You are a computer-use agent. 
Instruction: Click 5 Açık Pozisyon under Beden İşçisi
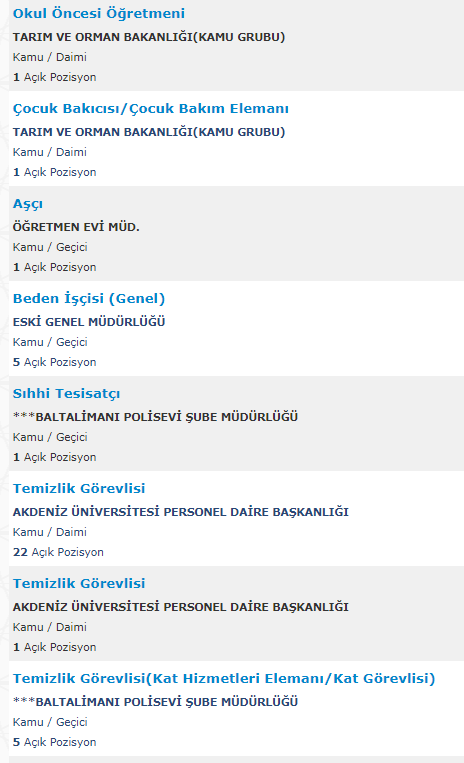coord(54,363)
